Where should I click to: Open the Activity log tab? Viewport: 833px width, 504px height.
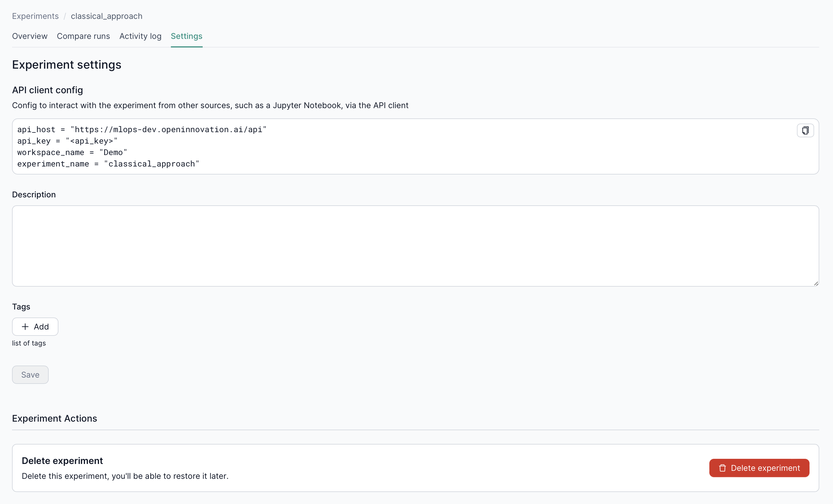pos(140,36)
